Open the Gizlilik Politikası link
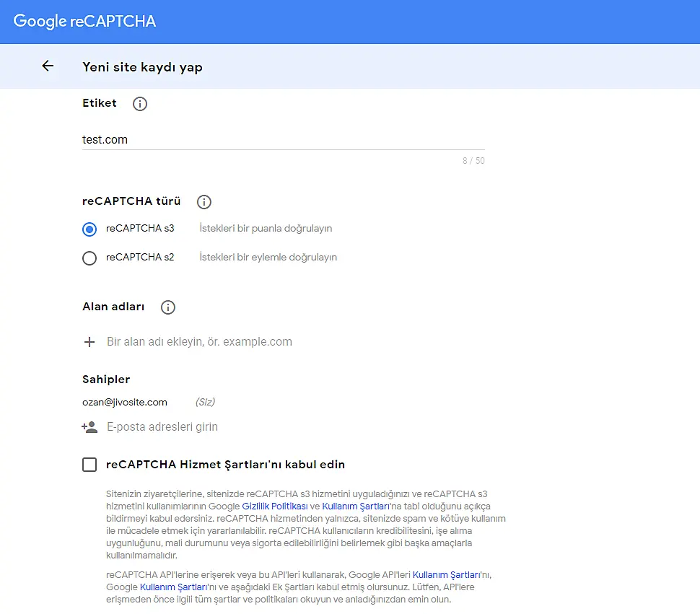Viewport: 700px width, 614px height. click(x=275, y=506)
